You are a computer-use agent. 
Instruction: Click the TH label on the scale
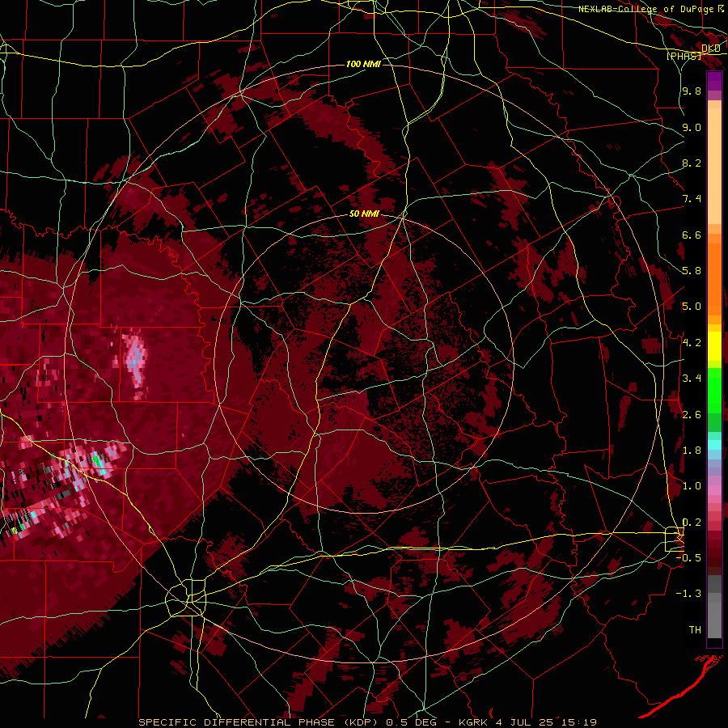(695, 629)
